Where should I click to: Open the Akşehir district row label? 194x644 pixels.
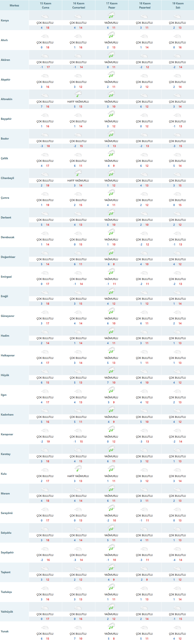[5, 80]
